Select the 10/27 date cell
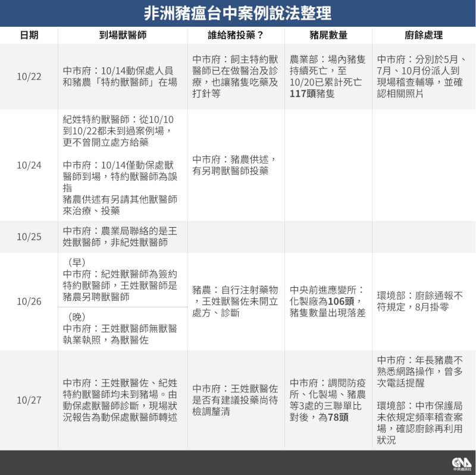 [x=29, y=399]
